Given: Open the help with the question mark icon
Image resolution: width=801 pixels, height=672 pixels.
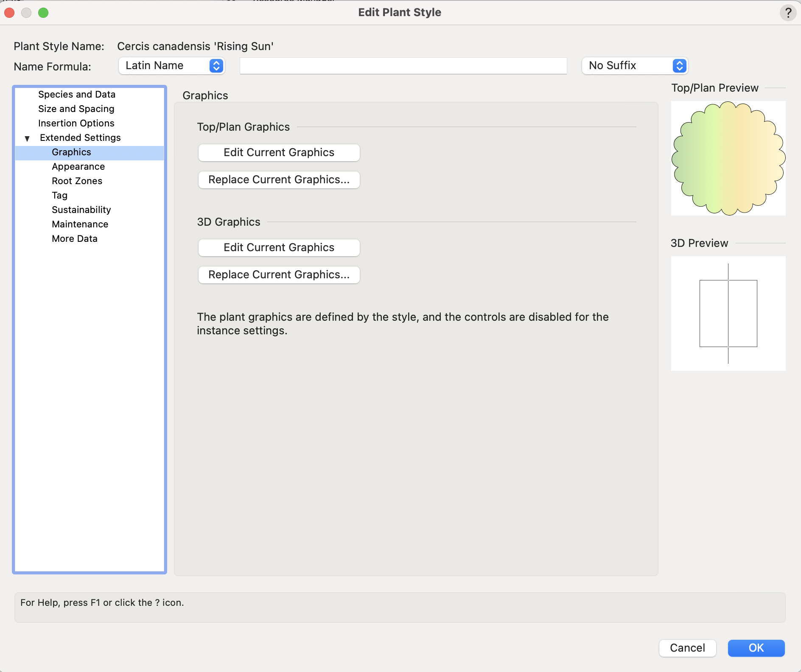Looking at the screenshot, I should (x=788, y=13).
